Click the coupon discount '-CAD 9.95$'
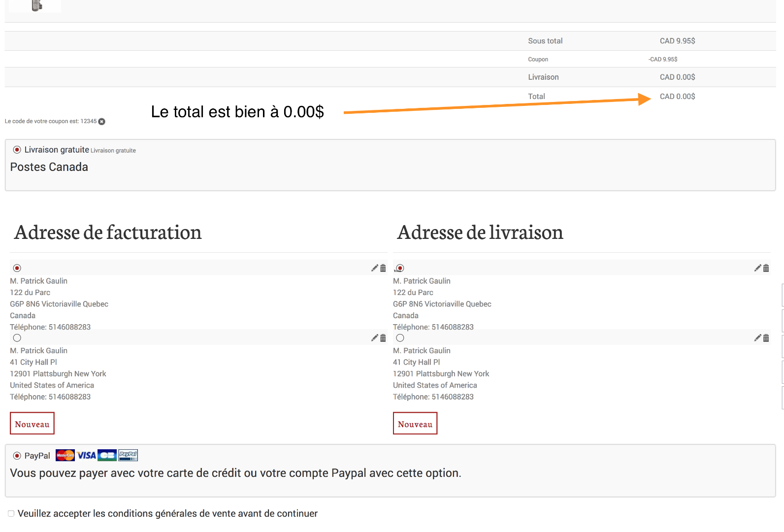784x532 pixels. pos(663,59)
